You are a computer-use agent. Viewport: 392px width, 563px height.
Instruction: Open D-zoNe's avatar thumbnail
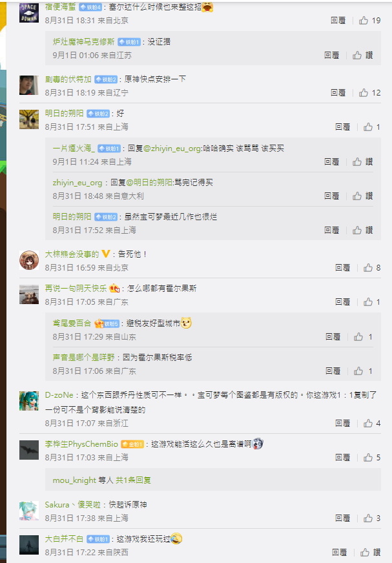[29, 401]
